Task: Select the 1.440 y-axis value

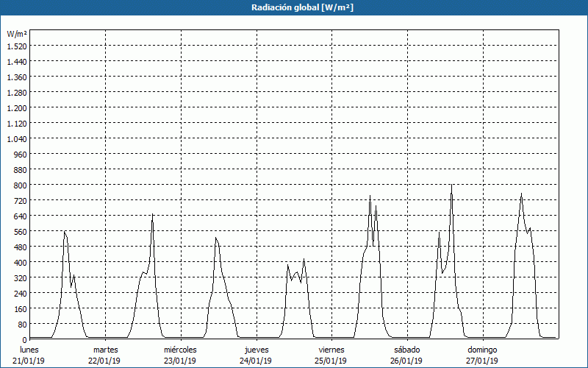Action: [17, 61]
